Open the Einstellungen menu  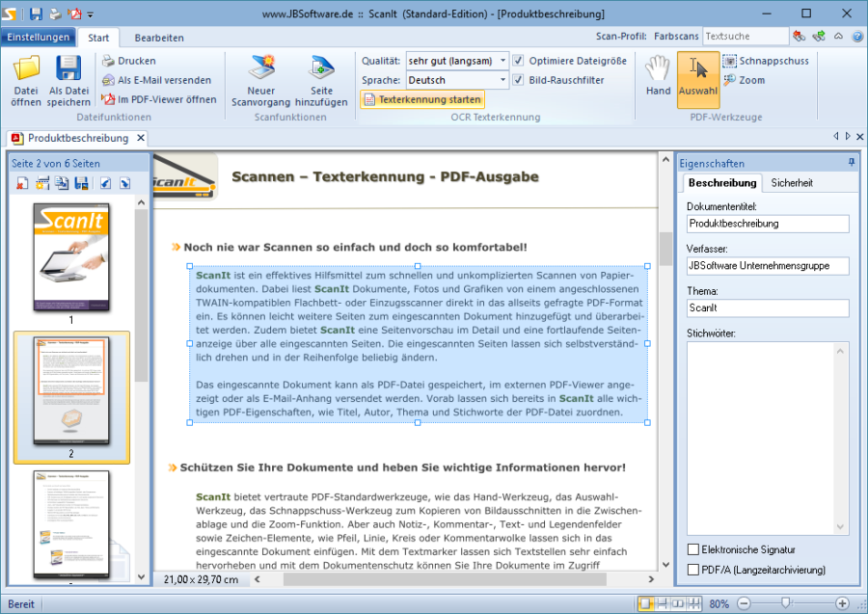[39, 37]
